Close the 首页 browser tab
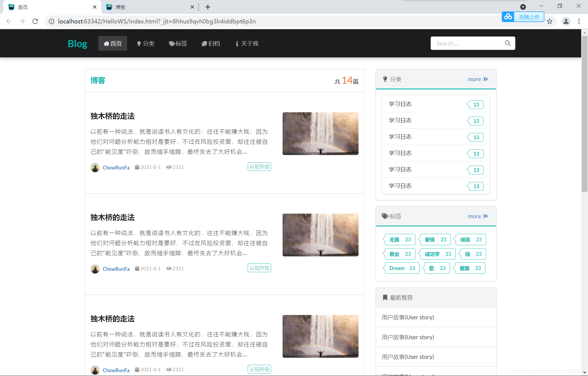Screen dimensions: 588x376 point(95,7)
